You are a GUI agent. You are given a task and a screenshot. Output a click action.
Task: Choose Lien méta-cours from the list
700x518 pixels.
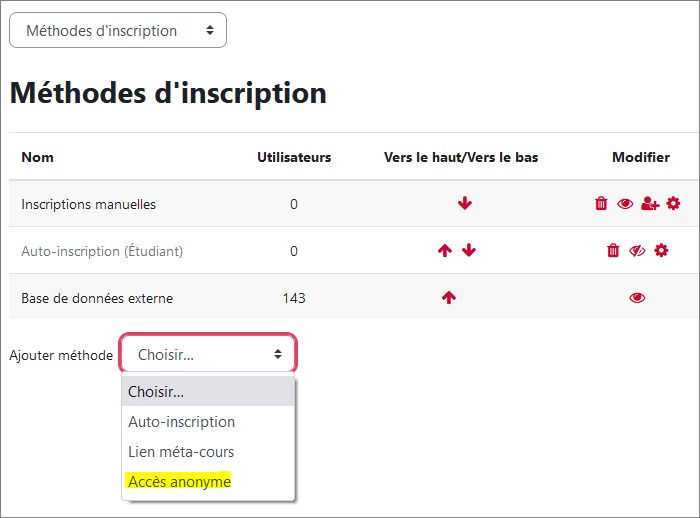pos(208,451)
